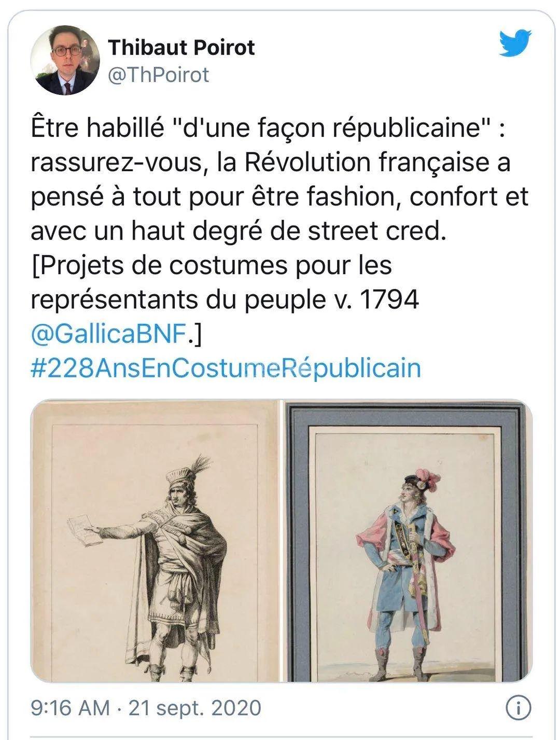Screen dimensions: 560x740
Task: Follow the @GallicaBNF mention link
Action: coord(108,335)
